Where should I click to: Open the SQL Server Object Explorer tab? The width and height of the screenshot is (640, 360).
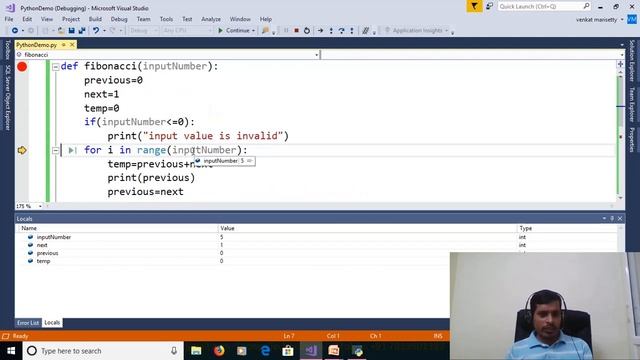point(7,97)
